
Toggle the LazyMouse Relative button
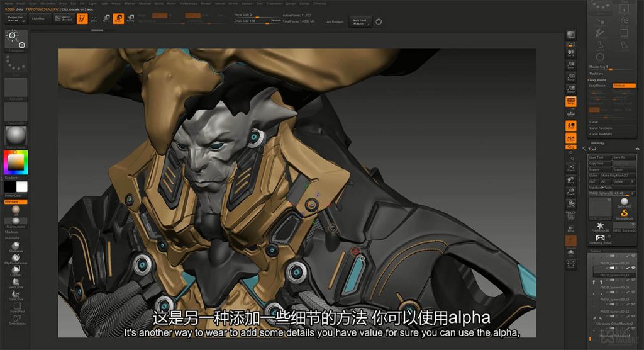pos(624,86)
